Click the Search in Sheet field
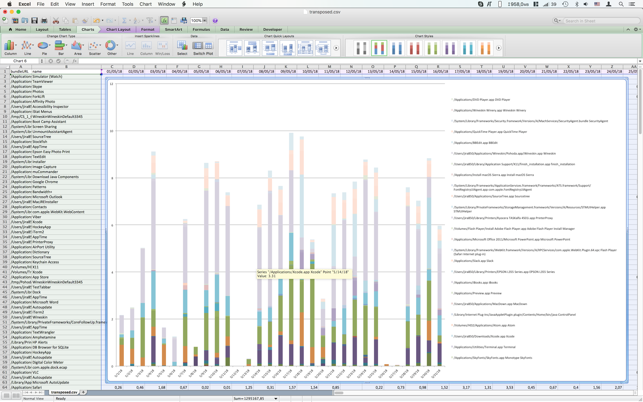 point(601,21)
